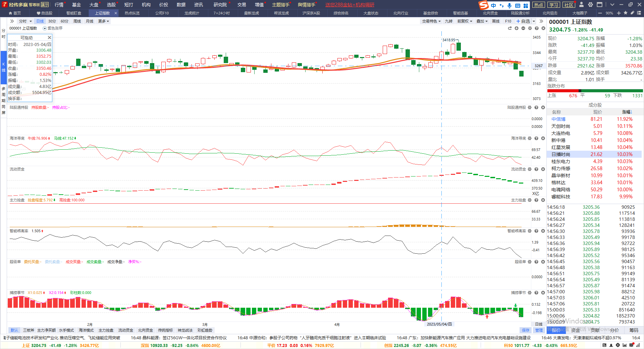
Task: Open settings gear for 海洋寻底 indicator
Action: coord(530,138)
